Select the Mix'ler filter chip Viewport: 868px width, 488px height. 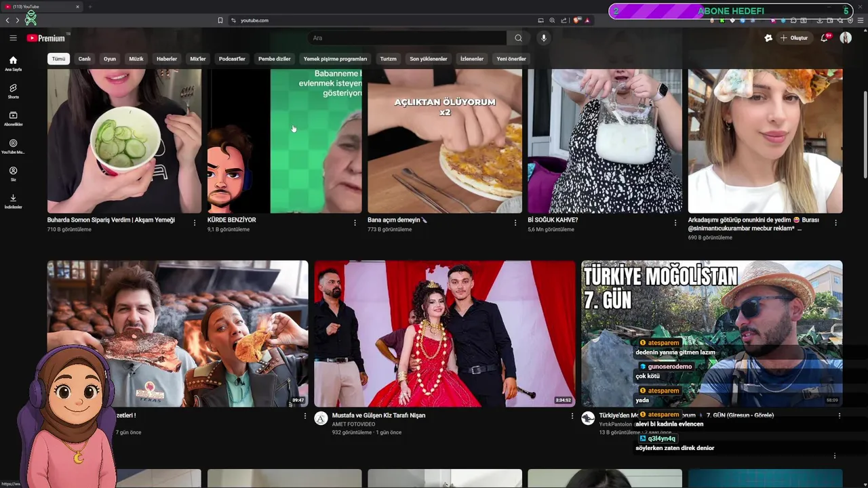pos(198,59)
